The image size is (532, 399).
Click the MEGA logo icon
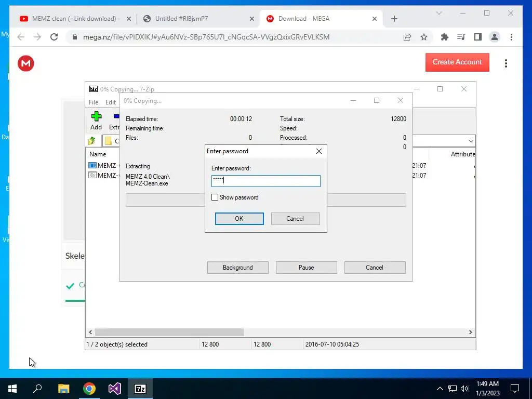(x=26, y=63)
